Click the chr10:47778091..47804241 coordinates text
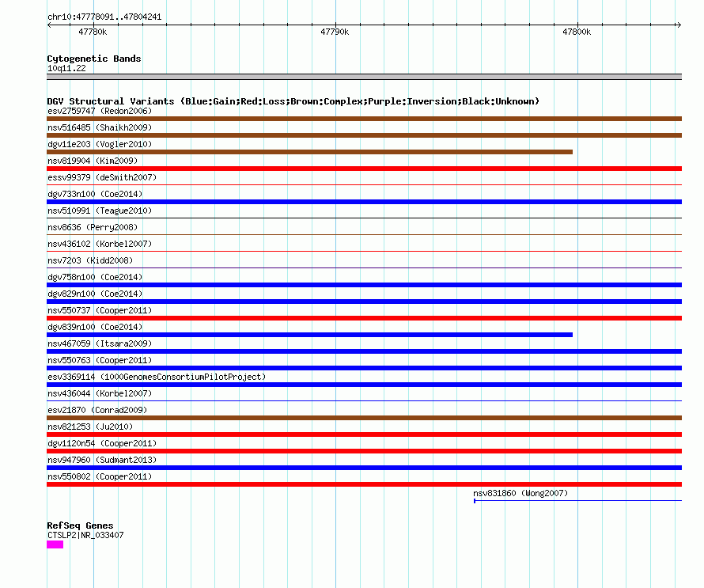Viewport: 704px width, 588px height. tap(104, 17)
